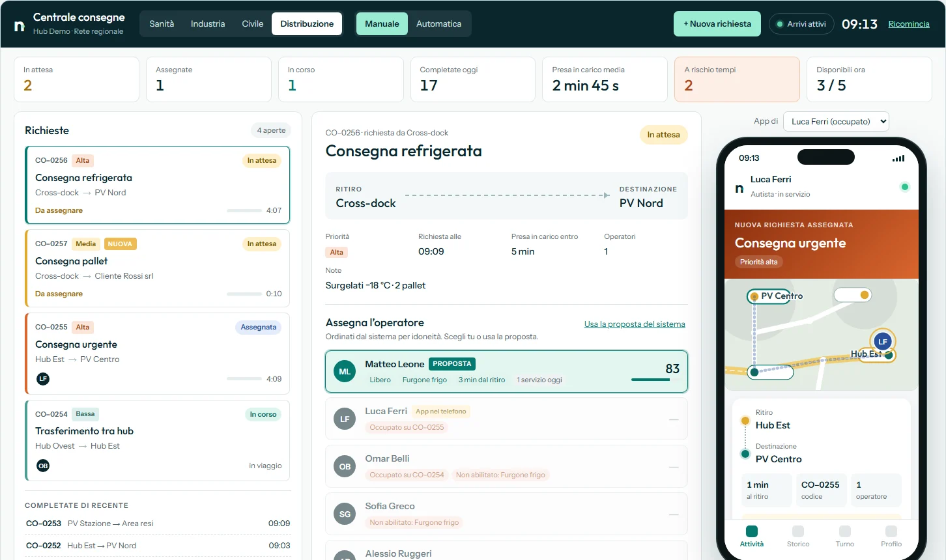The height and width of the screenshot is (560, 946).
Task: Select the Civile sector tab
Action: click(x=253, y=24)
